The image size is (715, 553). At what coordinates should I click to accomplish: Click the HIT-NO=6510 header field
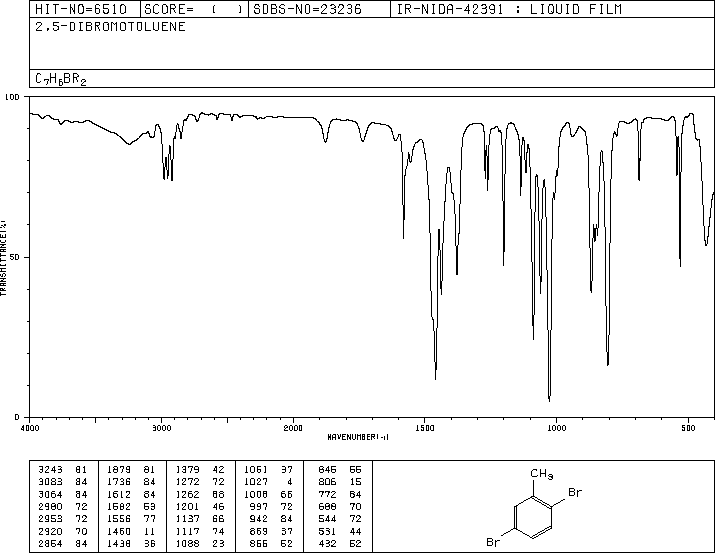click(85, 9)
